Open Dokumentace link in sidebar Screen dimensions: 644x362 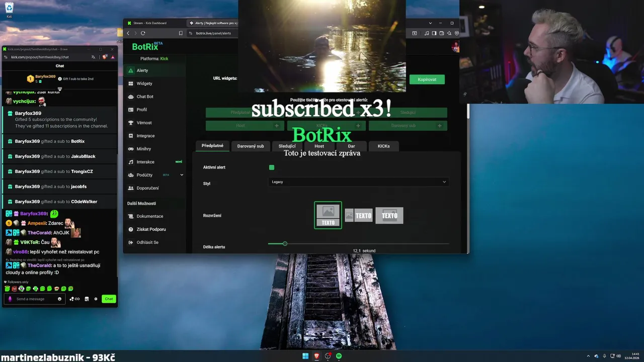[x=155, y=216]
